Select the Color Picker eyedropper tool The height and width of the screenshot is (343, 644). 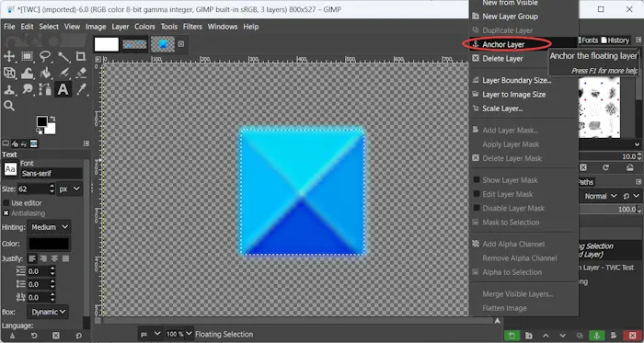click(x=81, y=89)
